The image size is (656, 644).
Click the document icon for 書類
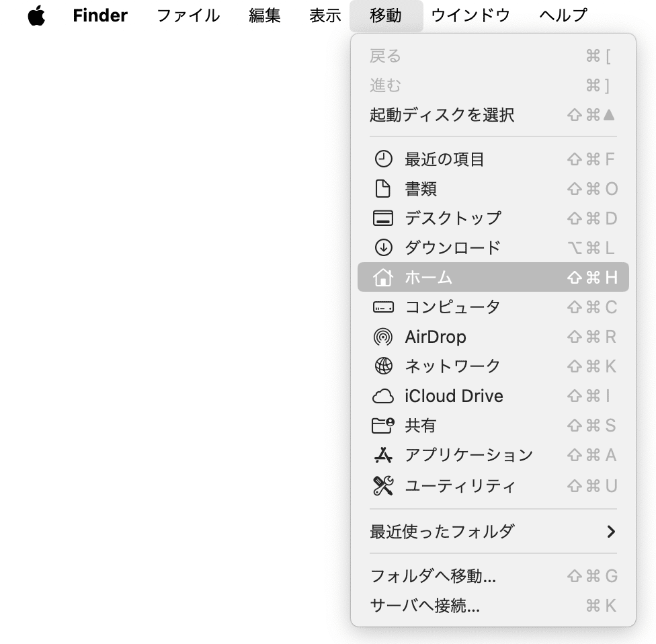coord(383,189)
